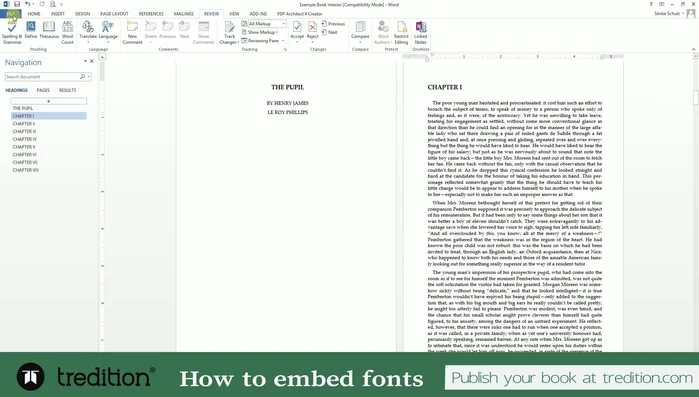Open Restrict Editing
Image resolution: width=699 pixels, height=397 pixels.
(x=401, y=33)
